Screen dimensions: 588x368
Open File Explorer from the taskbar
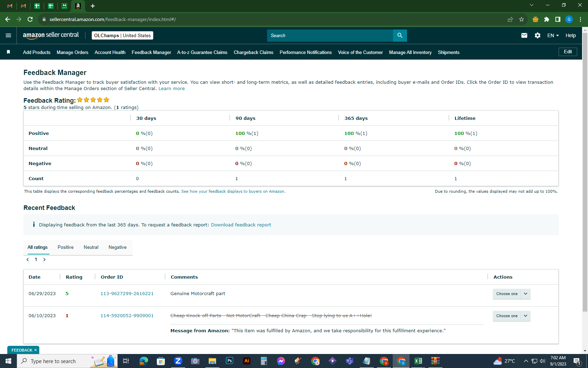[x=212, y=361]
